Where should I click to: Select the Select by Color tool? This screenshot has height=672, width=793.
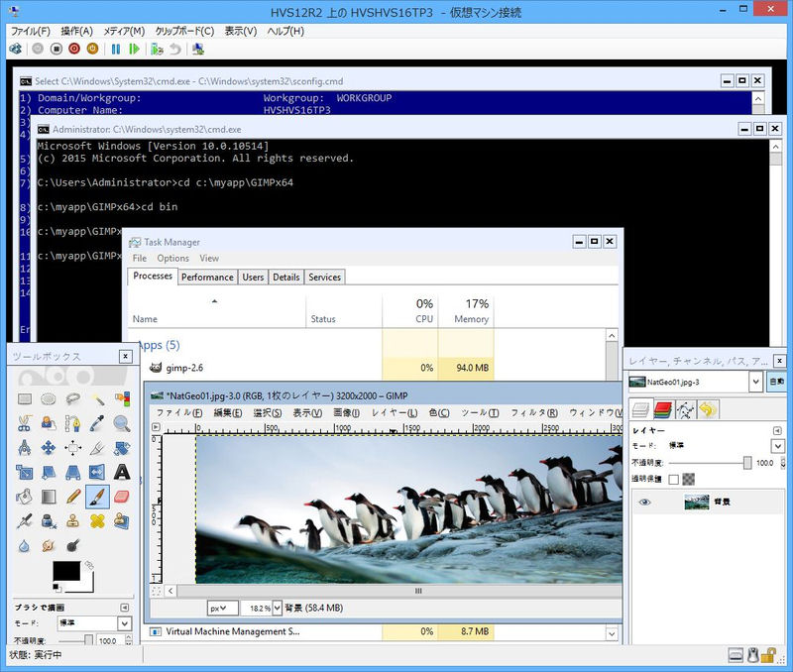[x=122, y=399]
